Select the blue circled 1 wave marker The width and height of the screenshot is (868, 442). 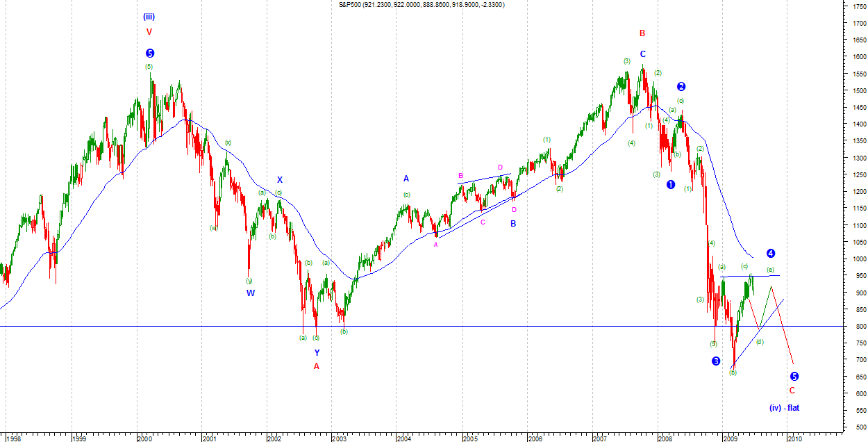671,185
